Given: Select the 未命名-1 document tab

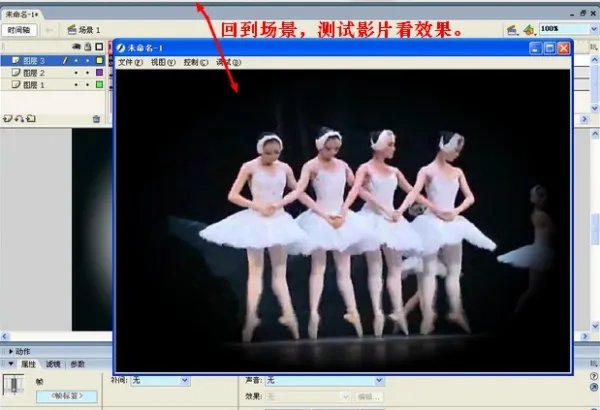Looking at the screenshot, I should coord(21,15).
